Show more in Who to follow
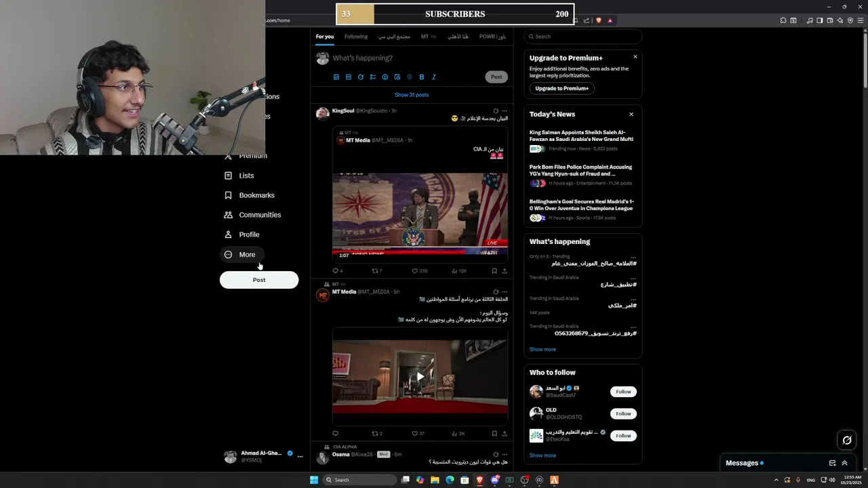 [x=542, y=455]
